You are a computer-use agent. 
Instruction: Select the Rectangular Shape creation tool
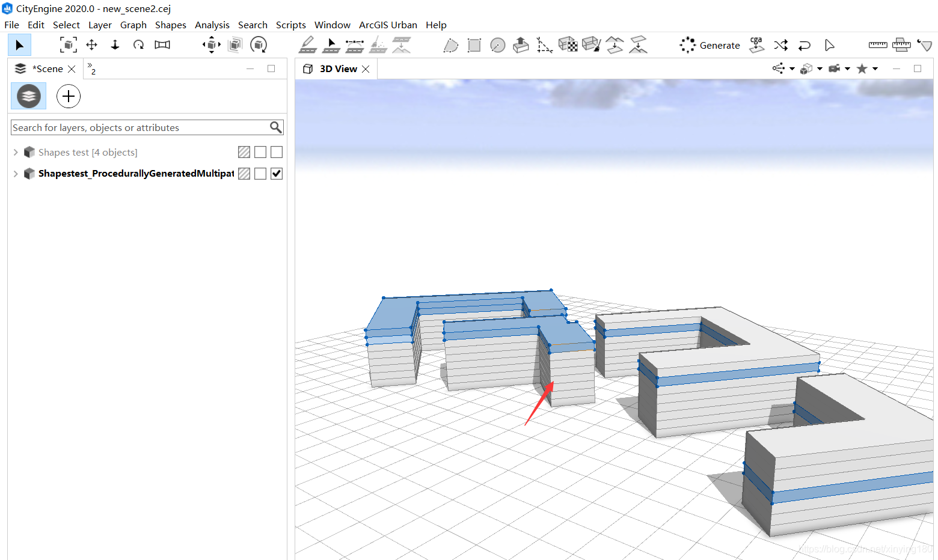474,45
